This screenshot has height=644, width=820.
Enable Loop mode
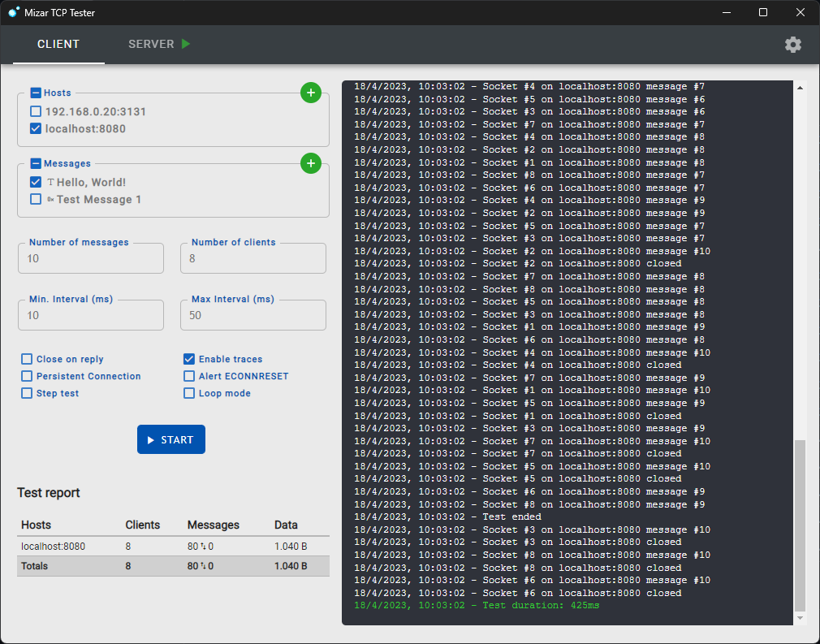[189, 393]
